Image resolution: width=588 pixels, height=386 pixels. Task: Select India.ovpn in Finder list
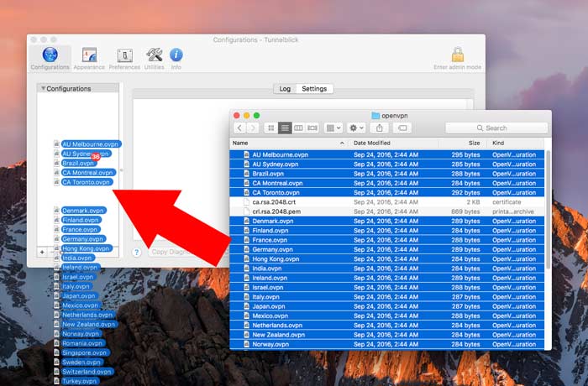point(387,269)
